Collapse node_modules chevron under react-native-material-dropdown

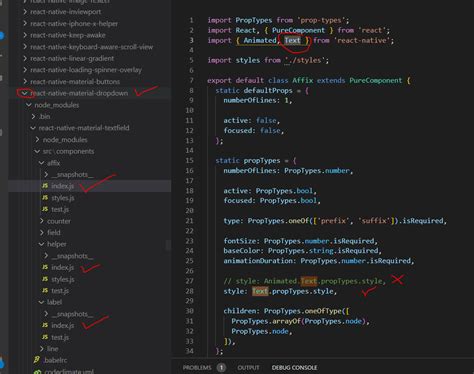[29, 105]
